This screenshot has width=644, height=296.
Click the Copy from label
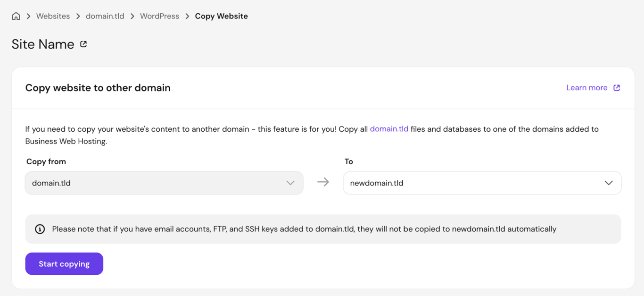46,161
